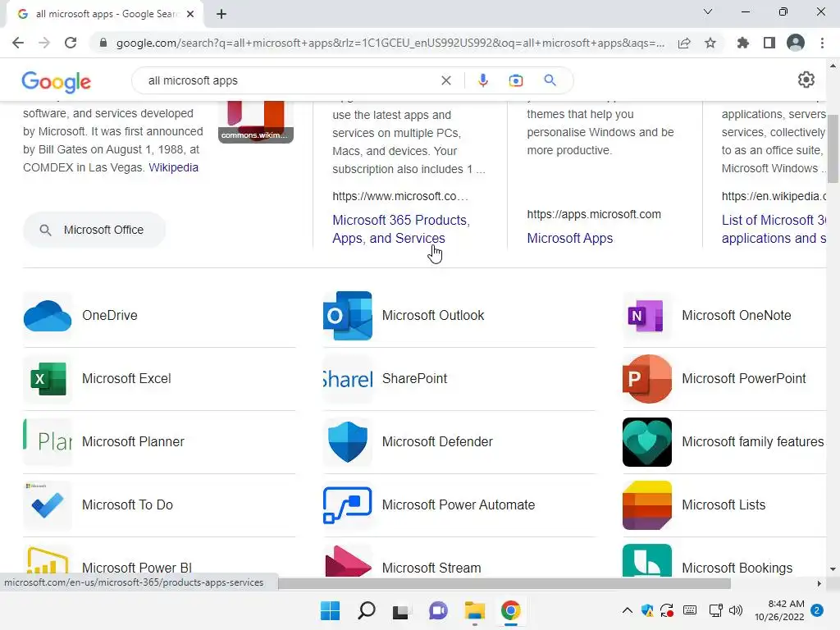Click the scroll right arrow
This screenshot has height=630, width=840.
819,583
